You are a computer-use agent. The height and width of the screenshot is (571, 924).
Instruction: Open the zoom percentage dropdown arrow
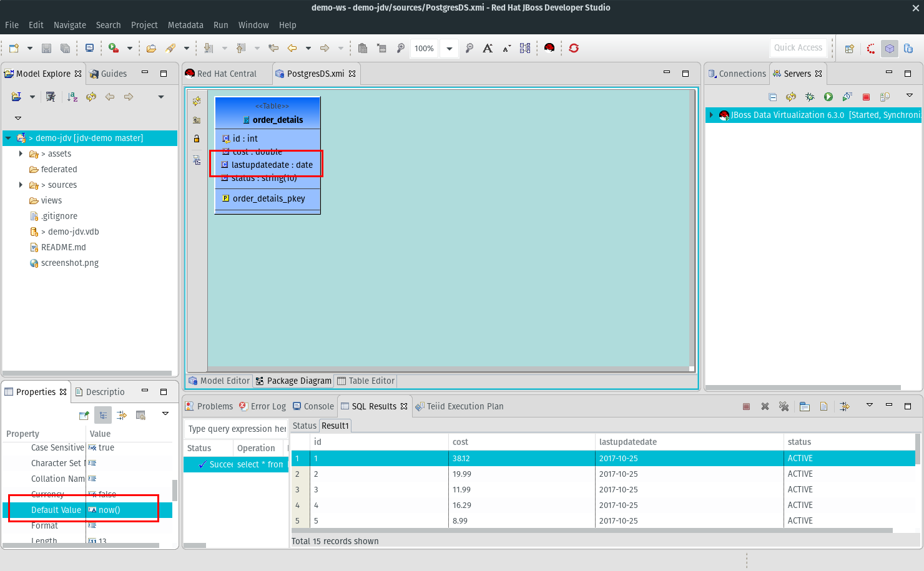click(x=449, y=48)
